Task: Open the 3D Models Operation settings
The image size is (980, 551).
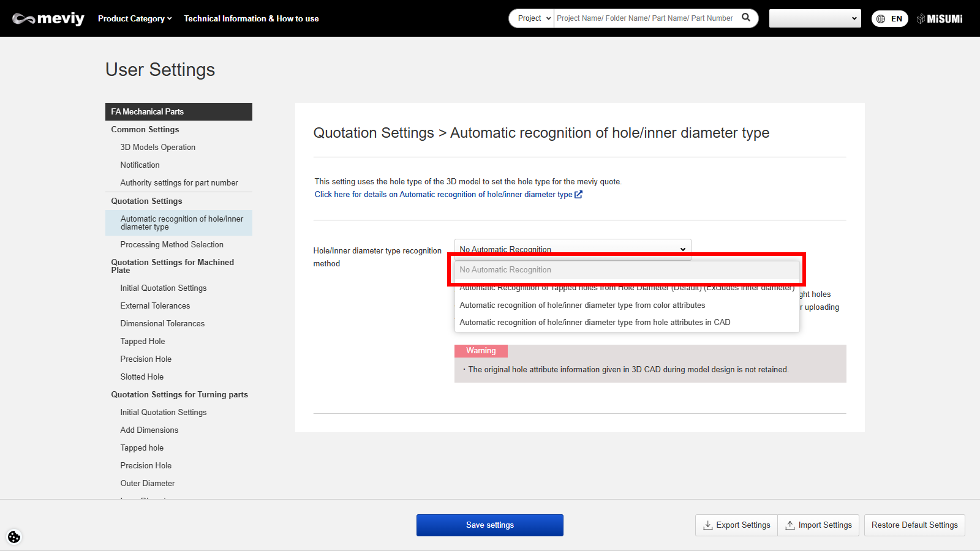Action: (x=157, y=147)
